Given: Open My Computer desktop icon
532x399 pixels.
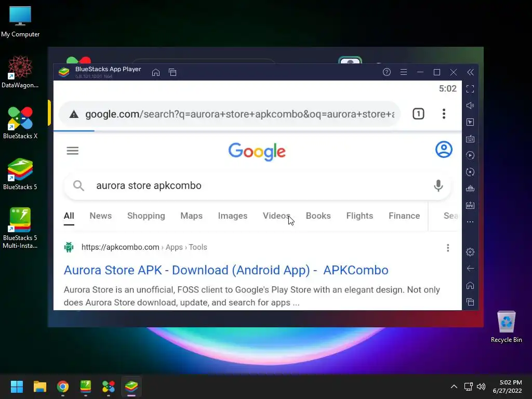Looking at the screenshot, I should (x=20, y=22).
